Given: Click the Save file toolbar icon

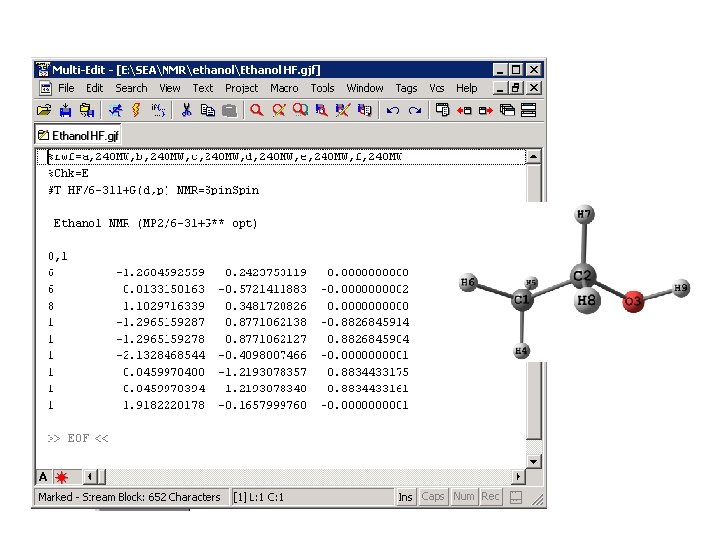Looking at the screenshot, I should (65, 110).
